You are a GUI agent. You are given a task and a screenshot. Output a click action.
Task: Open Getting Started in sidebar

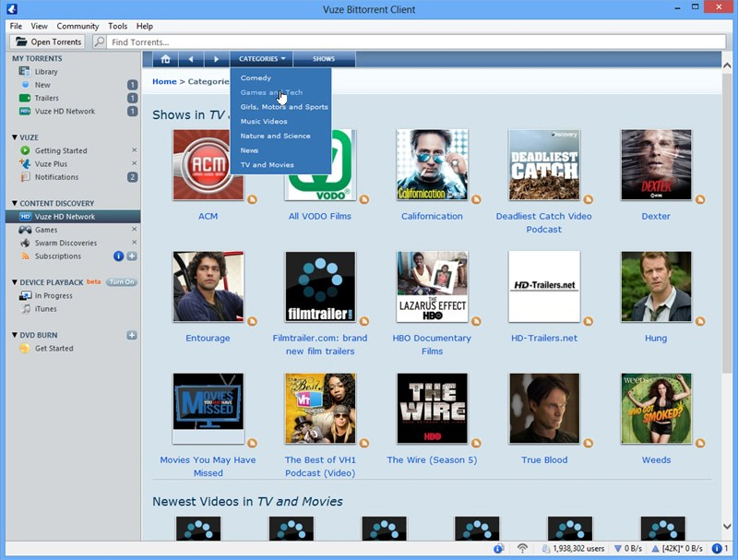[61, 150]
